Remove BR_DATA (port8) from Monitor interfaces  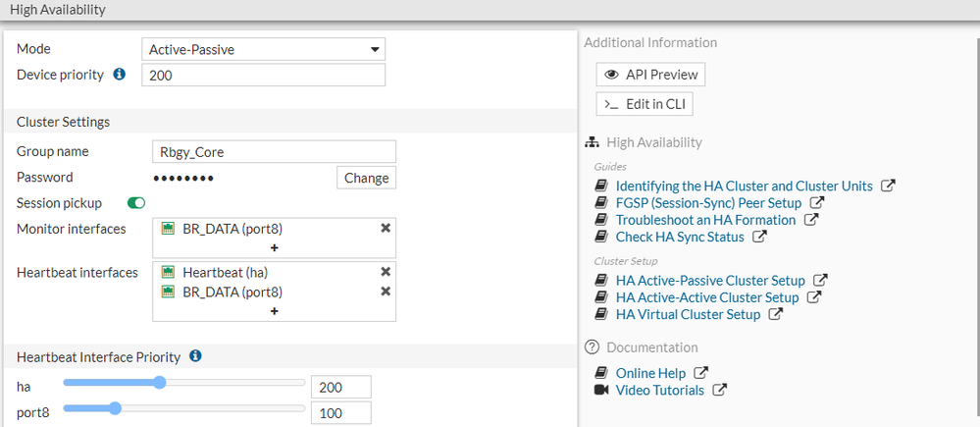point(386,228)
